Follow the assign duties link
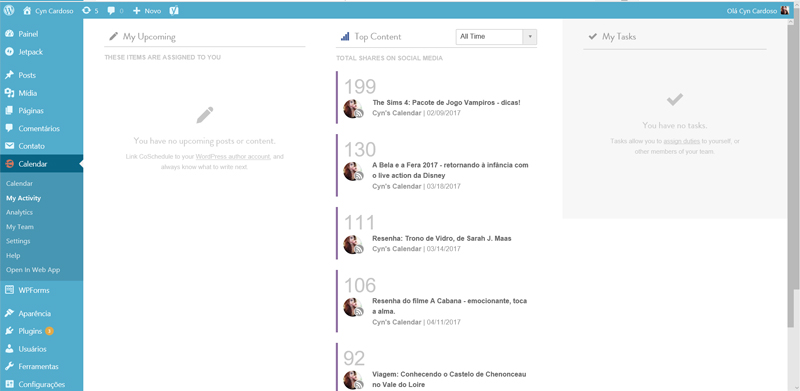This screenshot has width=800, height=391. tap(681, 141)
